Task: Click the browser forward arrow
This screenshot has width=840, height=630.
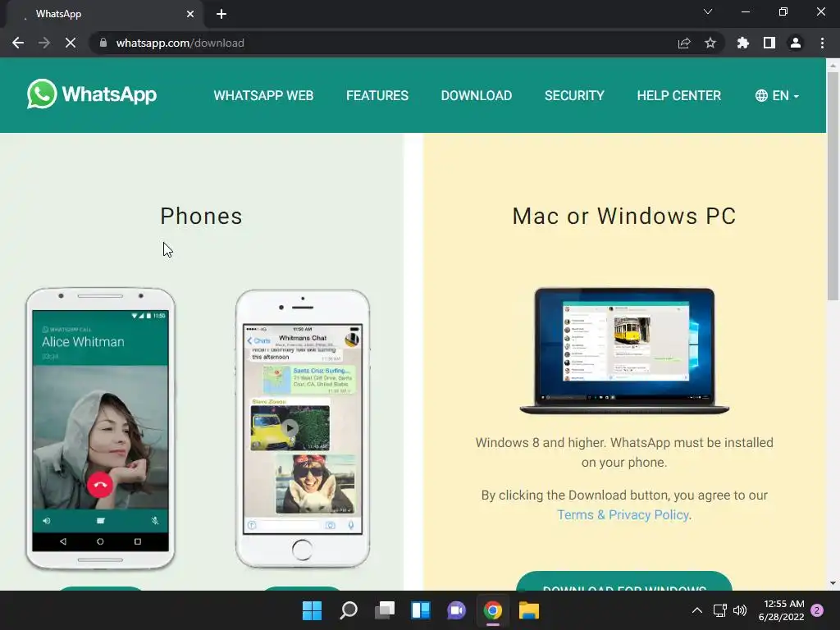Action: point(44,43)
